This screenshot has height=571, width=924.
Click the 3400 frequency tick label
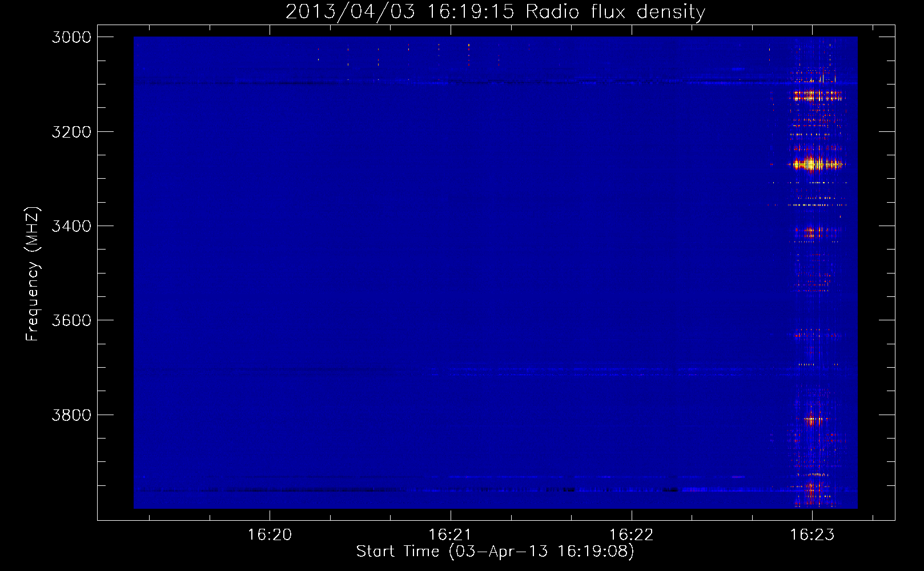click(71, 226)
